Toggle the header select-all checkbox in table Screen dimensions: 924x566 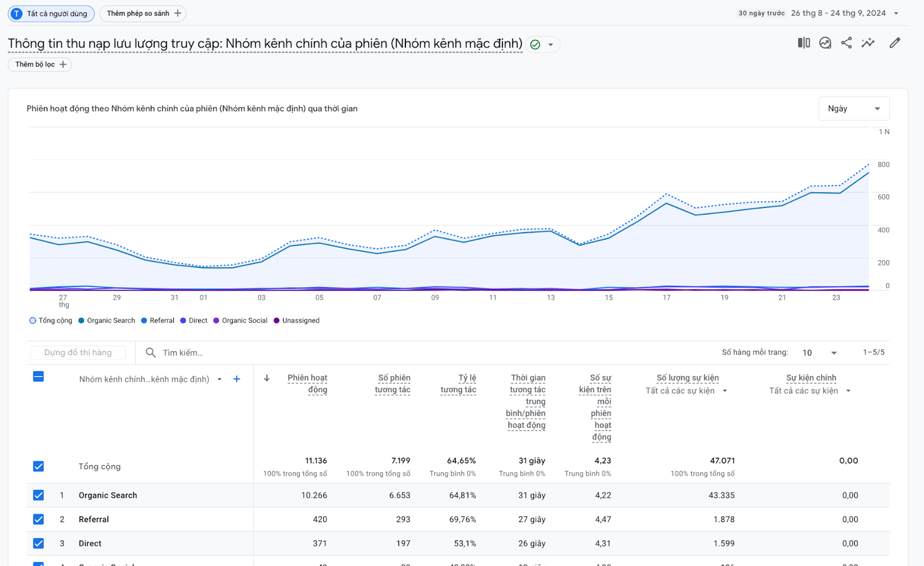click(x=38, y=377)
